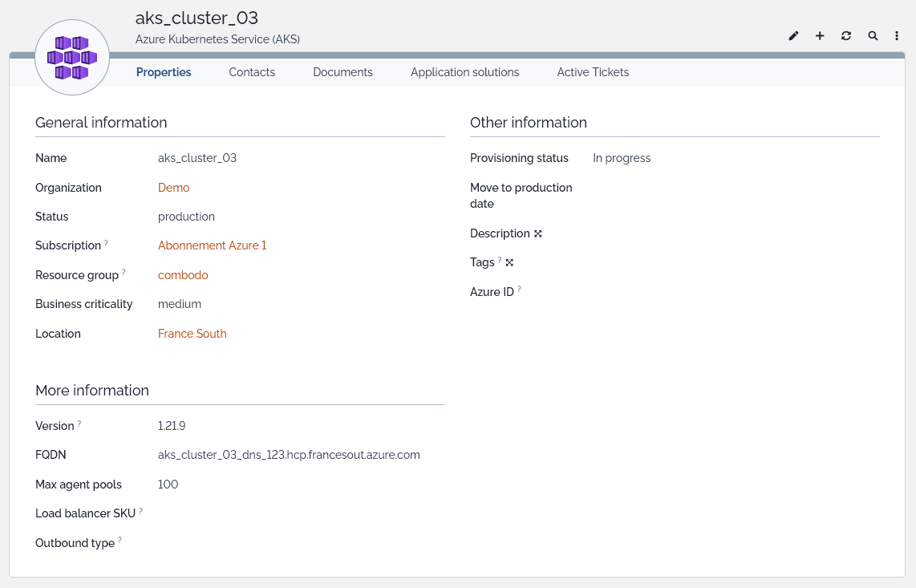
Task: Open search with the magnifier icon
Action: (x=873, y=36)
